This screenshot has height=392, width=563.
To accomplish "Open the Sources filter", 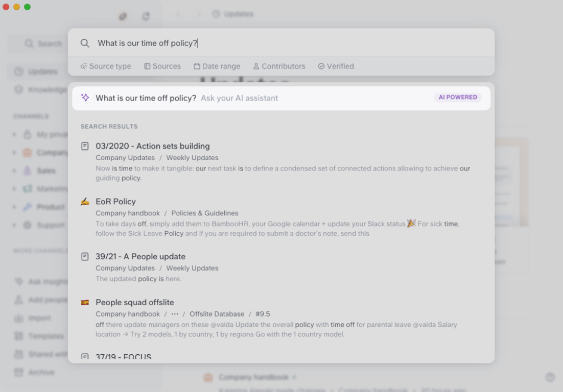I will click(162, 66).
